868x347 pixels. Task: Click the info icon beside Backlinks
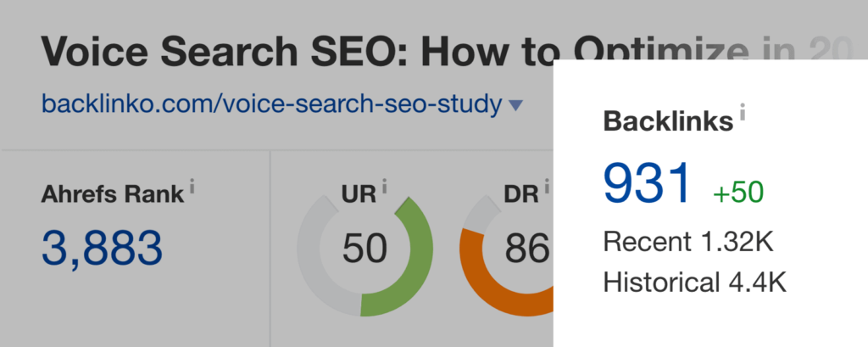[743, 112]
